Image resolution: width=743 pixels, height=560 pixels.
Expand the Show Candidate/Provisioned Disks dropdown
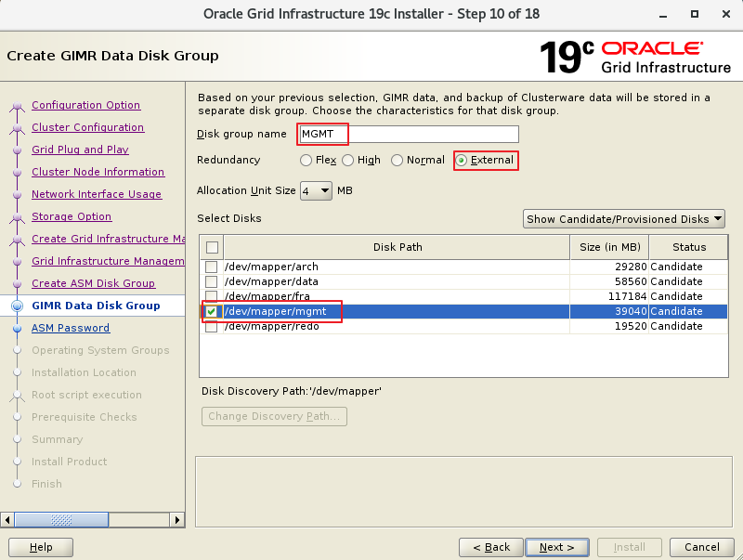624,219
